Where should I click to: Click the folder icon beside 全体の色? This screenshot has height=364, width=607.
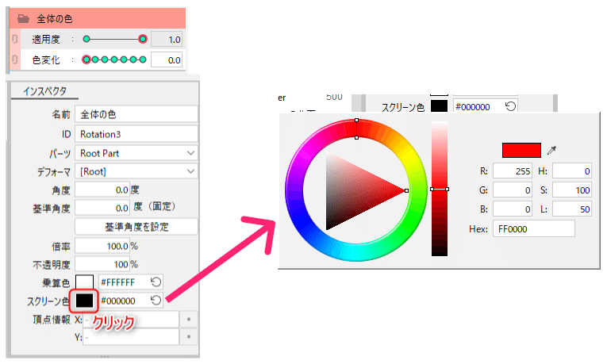tap(23, 18)
